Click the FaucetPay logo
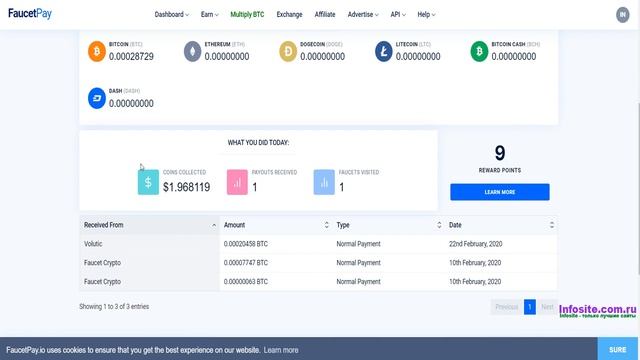 pyautogui.click(x=30, y=13)
